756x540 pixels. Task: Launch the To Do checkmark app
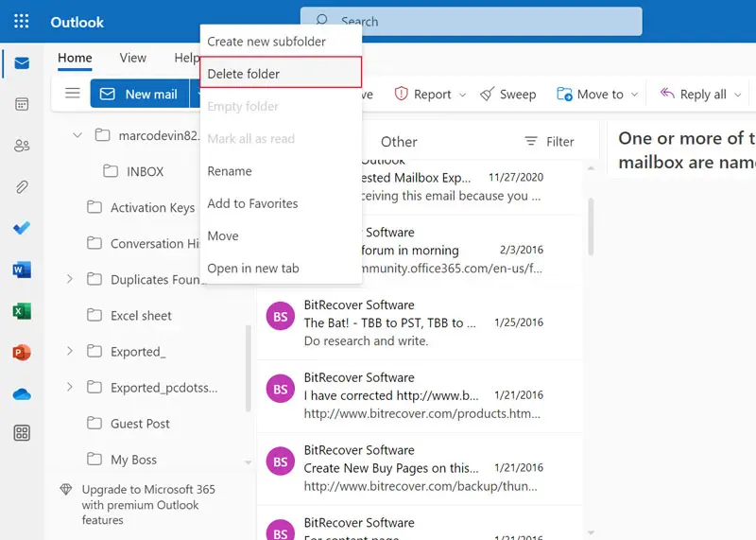(22, 228)
